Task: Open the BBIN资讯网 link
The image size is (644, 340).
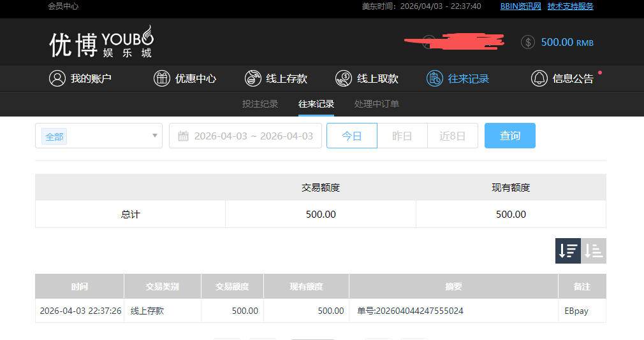Action: tap(520, 6)
